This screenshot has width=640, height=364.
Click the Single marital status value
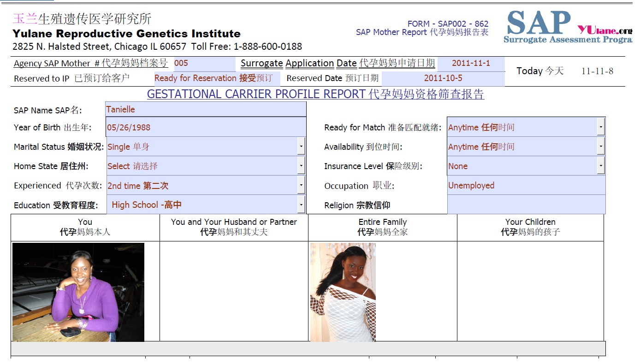pyautogui.click(x=128, y=147)
